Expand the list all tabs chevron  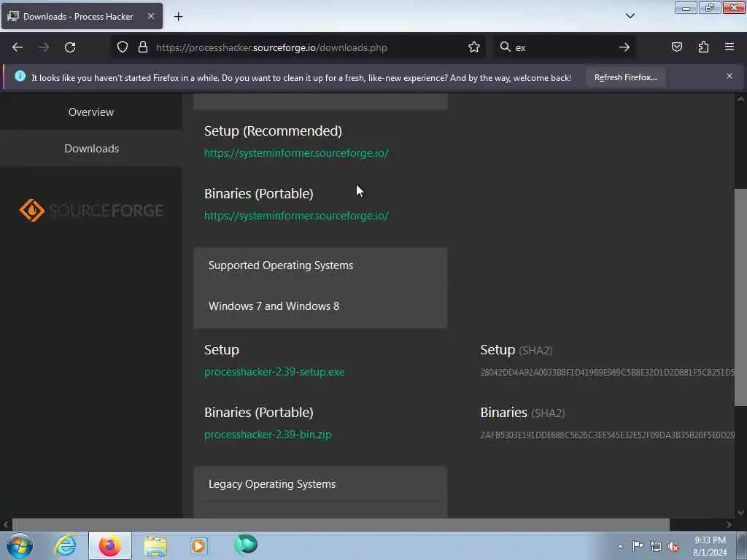(x=630, y=16)
